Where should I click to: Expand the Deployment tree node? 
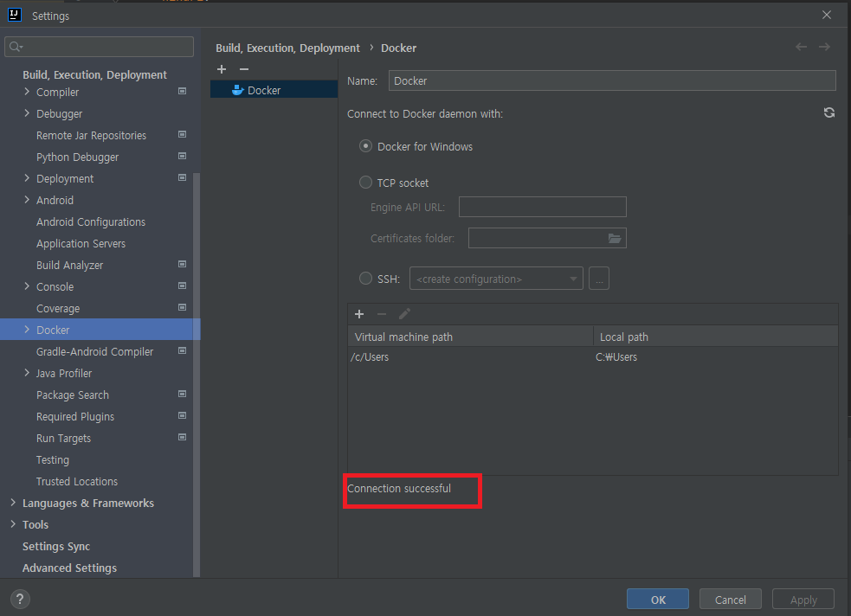point(27,178)
